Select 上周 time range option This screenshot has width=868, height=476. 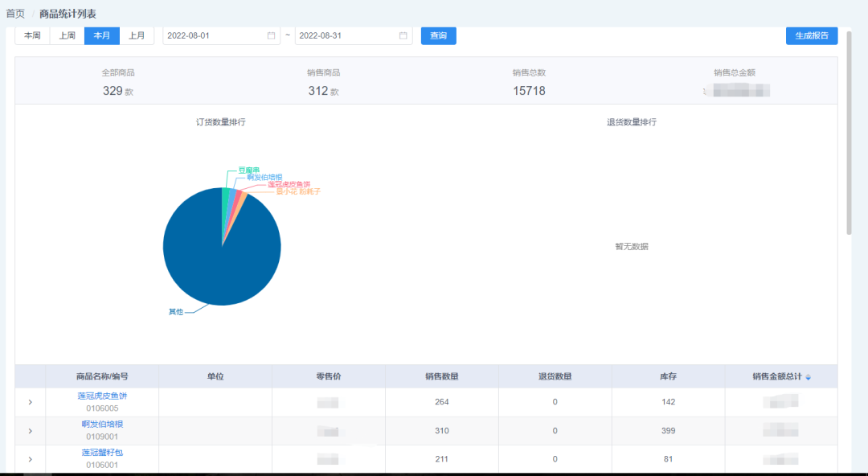(x=67, y=35)
